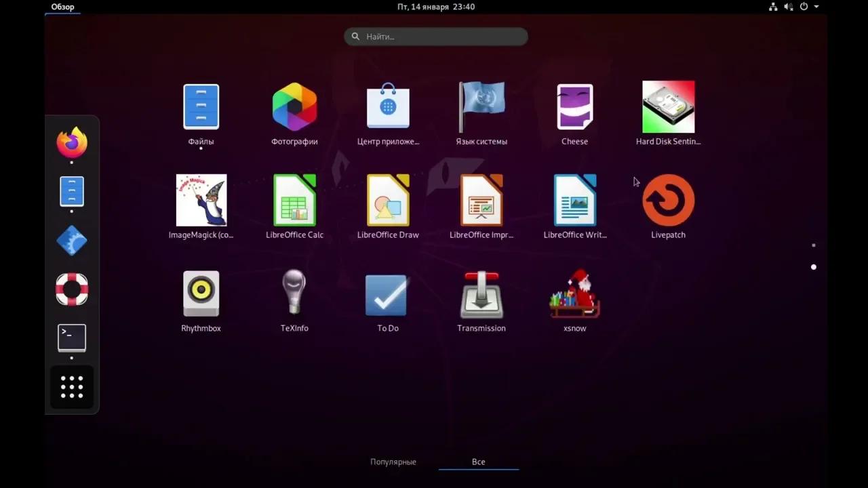
Task: Open LibreOffice Draw
Action: tap(388, 200)
